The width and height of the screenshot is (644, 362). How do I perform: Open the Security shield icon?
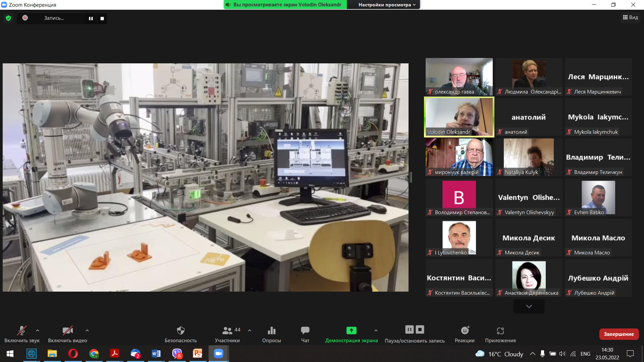coord(180,331)
